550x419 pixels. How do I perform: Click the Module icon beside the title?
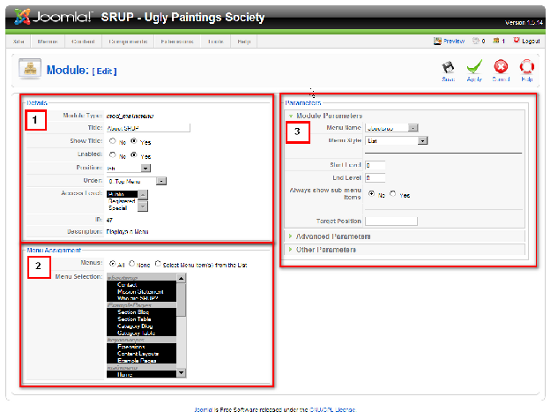click(x=30, y=68)
